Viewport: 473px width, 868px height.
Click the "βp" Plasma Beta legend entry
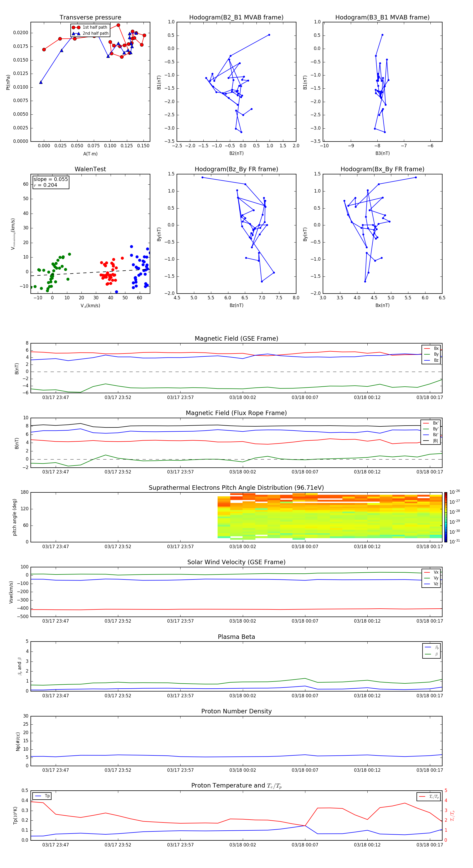(431, 647)
